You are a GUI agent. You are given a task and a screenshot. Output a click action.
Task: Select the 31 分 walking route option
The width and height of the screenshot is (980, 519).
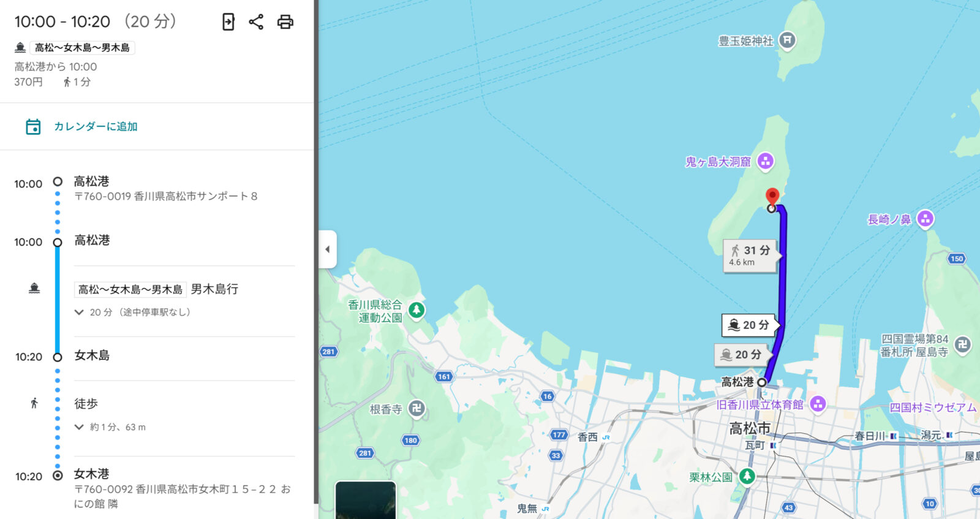[x=750, y=256]
